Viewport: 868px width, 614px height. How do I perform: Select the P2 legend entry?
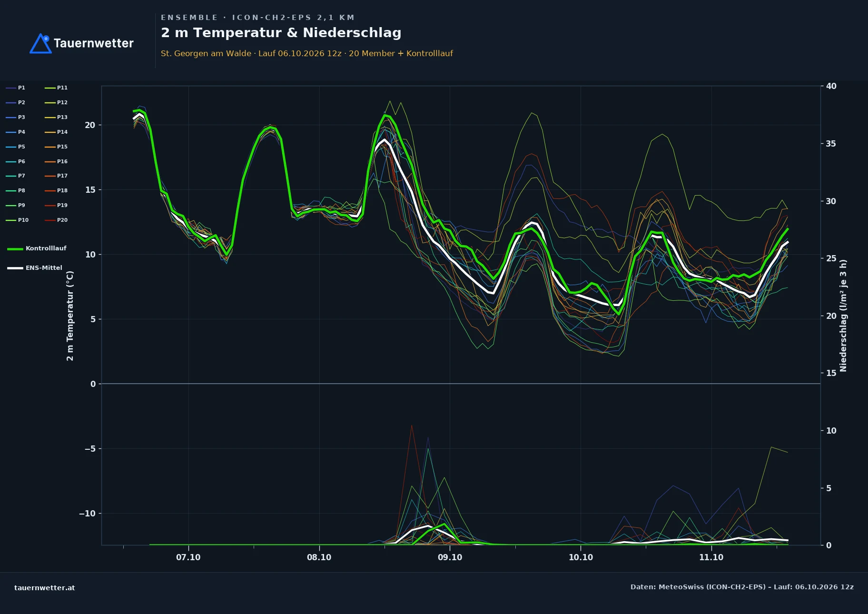tap(16, 103)
